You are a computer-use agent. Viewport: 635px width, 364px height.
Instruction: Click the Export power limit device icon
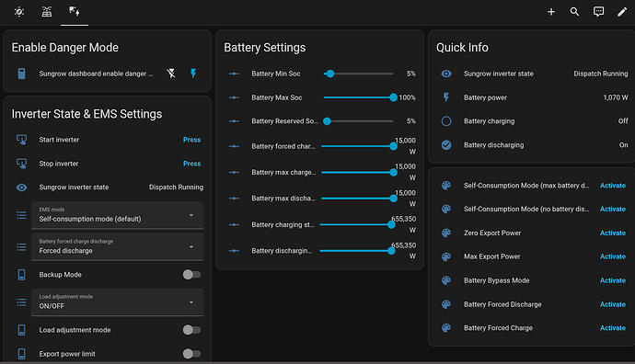click(x=22, y=354)
